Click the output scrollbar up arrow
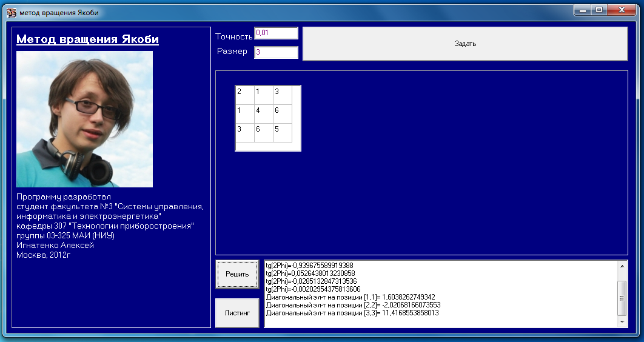The height and width of the screenshot is (342, 644). click(x=622, y=266)
